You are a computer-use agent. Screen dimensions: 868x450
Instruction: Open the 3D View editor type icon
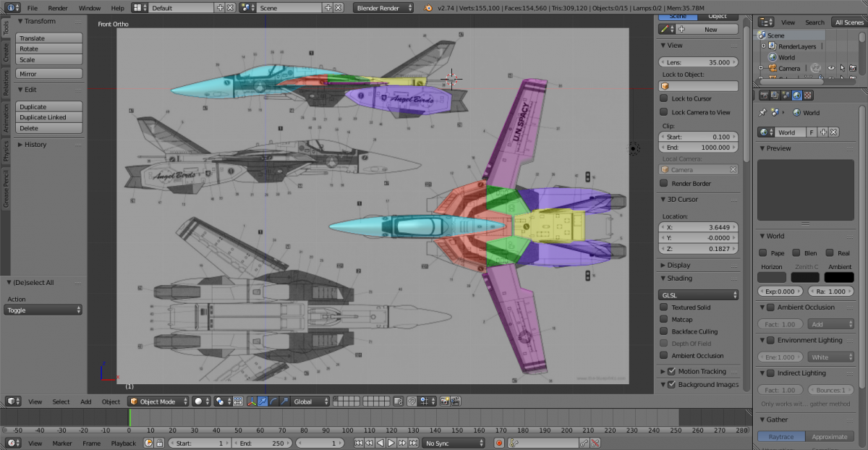[12, 402]
